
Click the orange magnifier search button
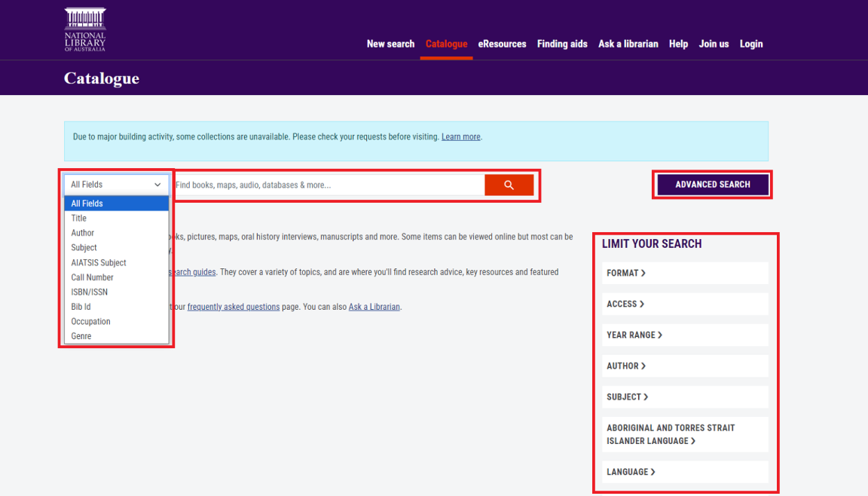click(509, 185)
